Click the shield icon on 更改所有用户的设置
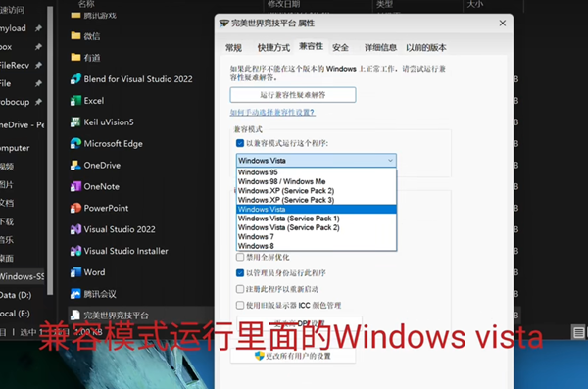This screenshot has height=389, width=588. pyautogui.click(x=259, y=356)
